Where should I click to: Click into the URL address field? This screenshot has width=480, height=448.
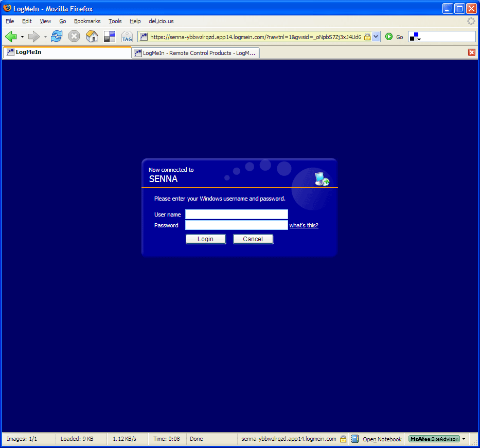click(x=256, y=37)
